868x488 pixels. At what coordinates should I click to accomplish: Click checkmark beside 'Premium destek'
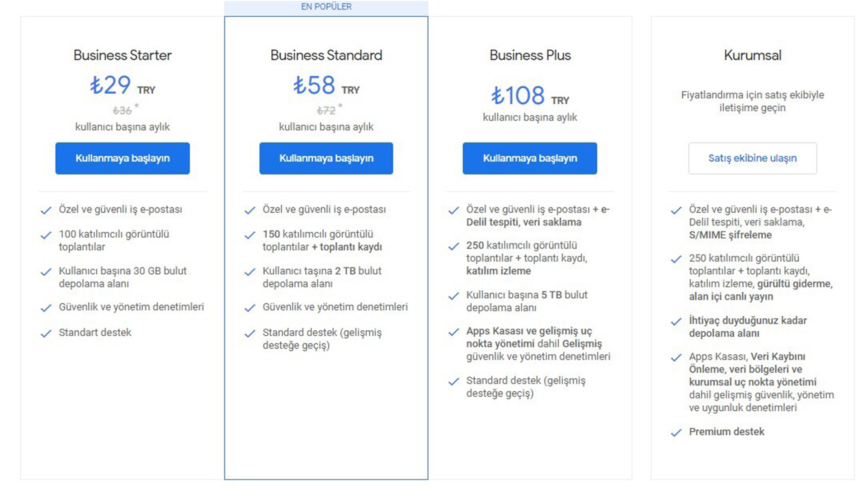[676, 433]
